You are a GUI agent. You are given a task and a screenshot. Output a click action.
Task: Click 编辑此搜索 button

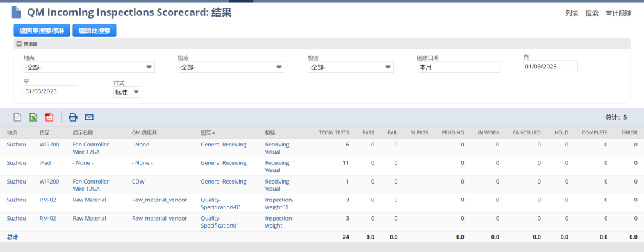click(94, 31)
